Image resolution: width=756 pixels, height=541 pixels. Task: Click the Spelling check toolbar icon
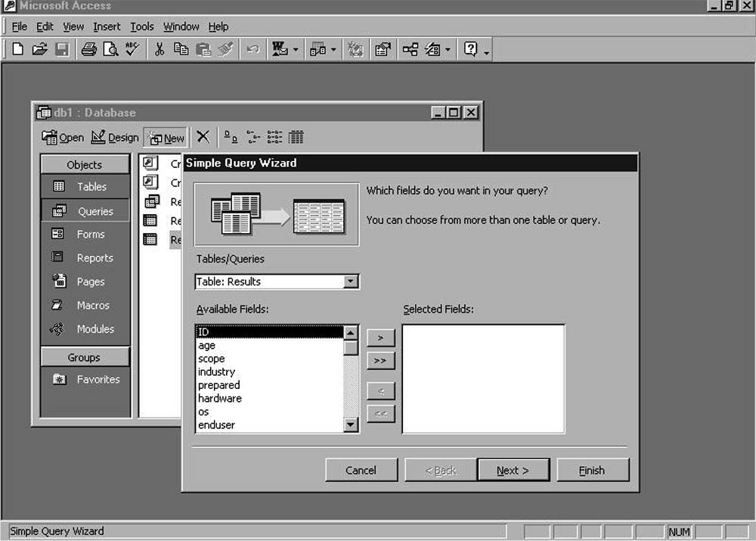tap(132, 49)
